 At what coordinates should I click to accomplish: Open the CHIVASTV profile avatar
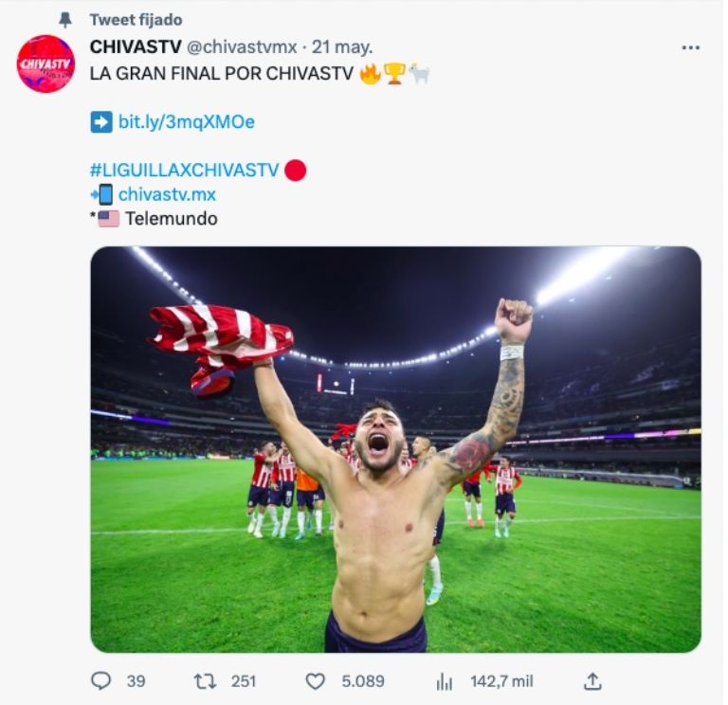coord(45,63)
